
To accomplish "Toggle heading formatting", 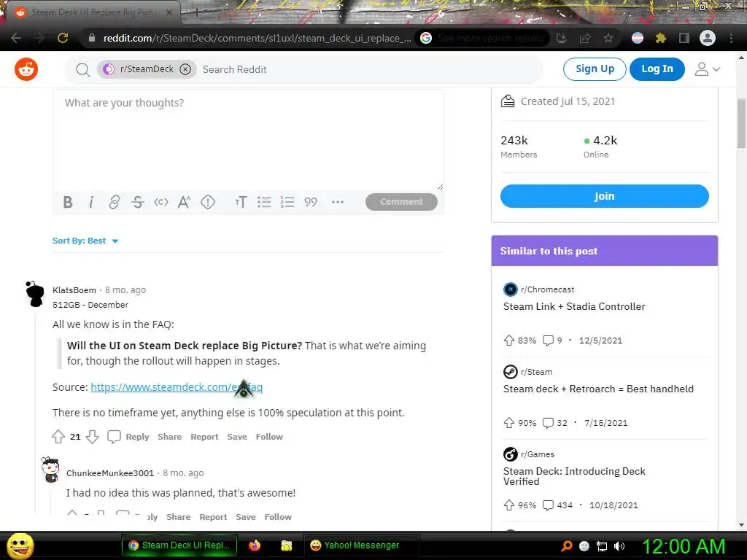I will (x=241, y=202).
